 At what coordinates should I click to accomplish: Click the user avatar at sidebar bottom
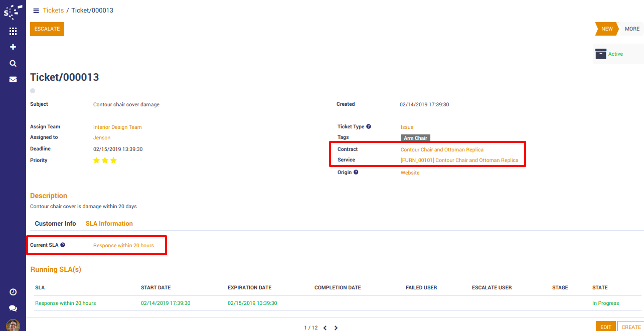click(13, 325)
